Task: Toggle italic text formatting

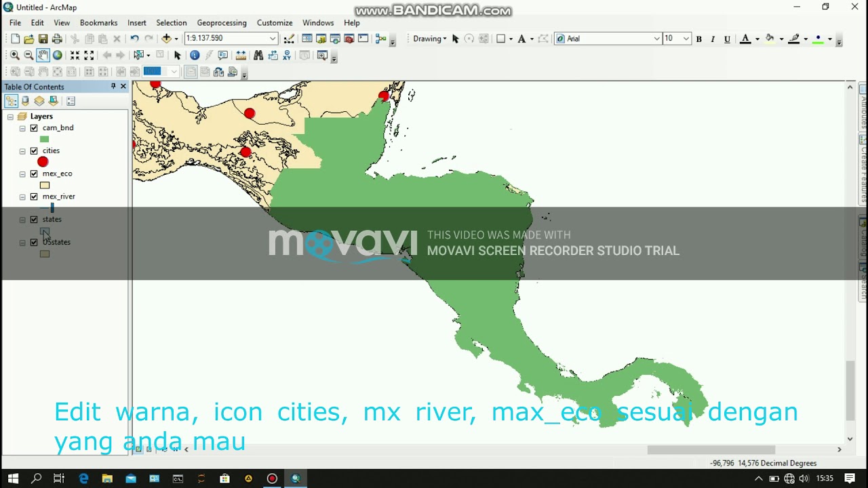Action: pyautogui.click(x=713, y=39)
